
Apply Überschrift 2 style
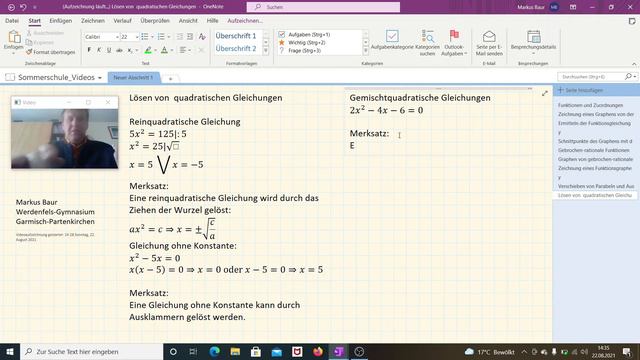coord(236,48)
